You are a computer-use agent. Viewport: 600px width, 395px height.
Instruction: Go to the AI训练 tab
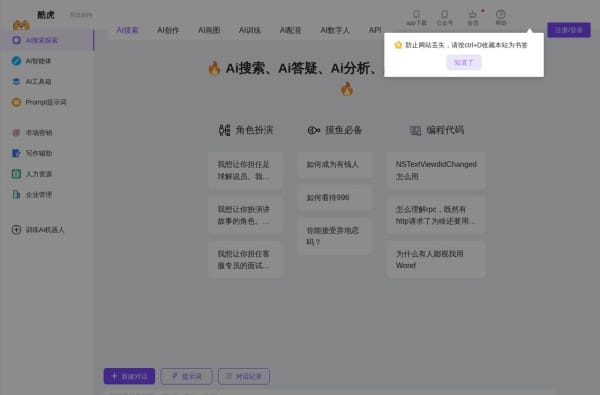[250, 30]
